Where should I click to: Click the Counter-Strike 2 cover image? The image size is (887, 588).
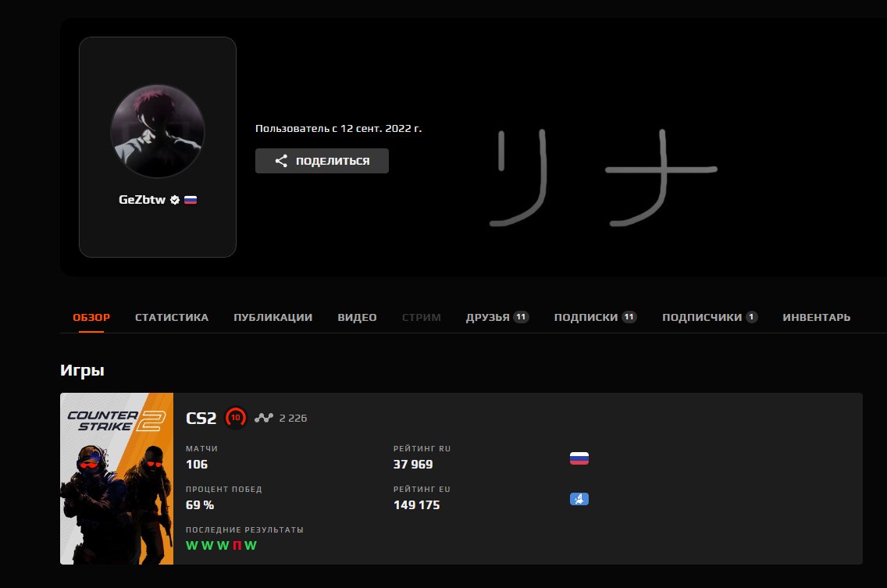(116, 478)
